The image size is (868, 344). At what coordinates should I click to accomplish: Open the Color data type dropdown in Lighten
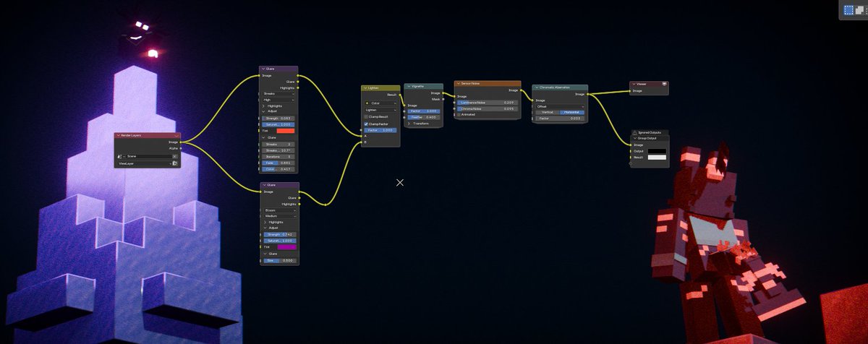click(380, 103)
